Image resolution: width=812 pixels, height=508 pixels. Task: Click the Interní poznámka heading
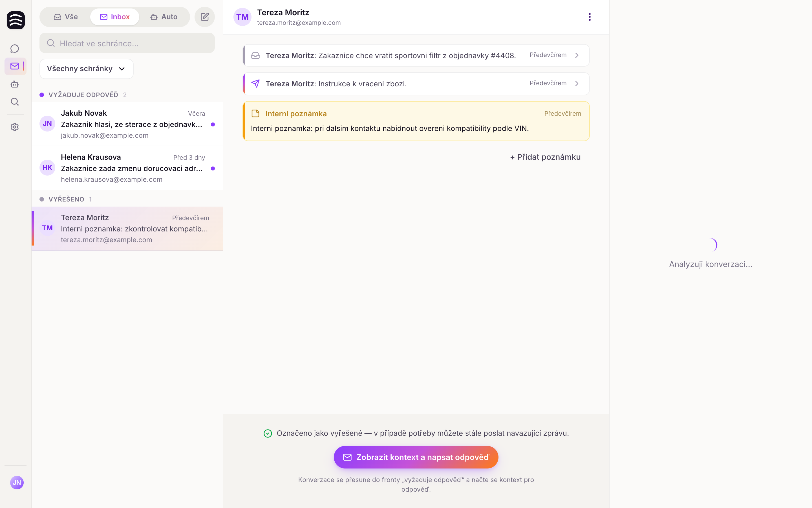[296, 113]
